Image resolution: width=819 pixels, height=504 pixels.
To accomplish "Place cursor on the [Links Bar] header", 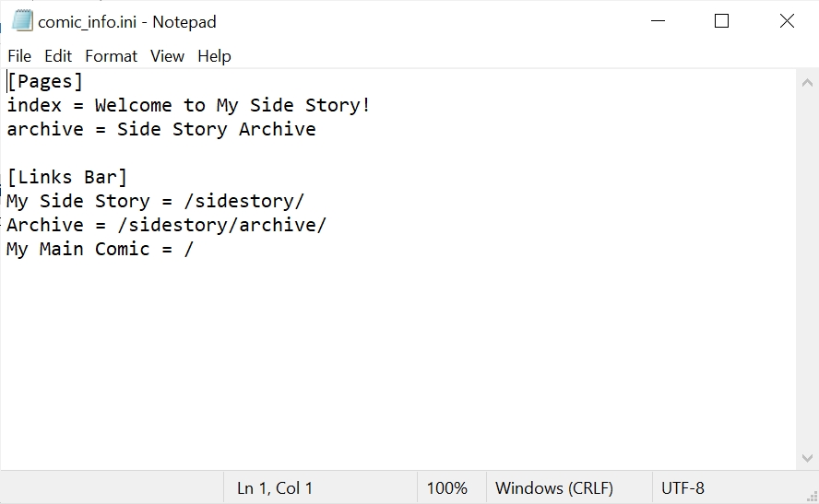I will pyautogui.click(x=67, y=178).
